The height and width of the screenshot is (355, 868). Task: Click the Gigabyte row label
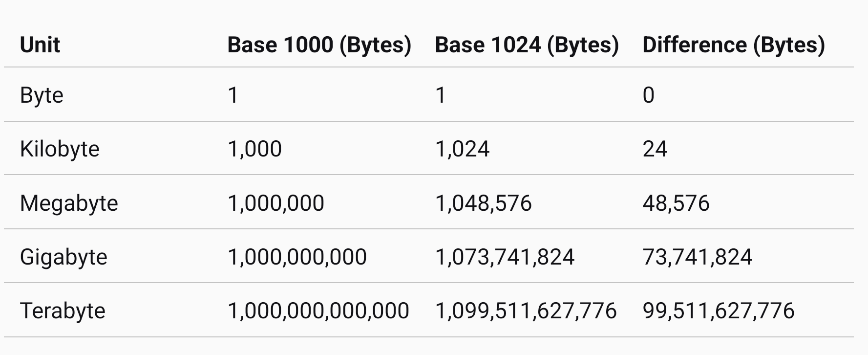click(x=64, y=257)
